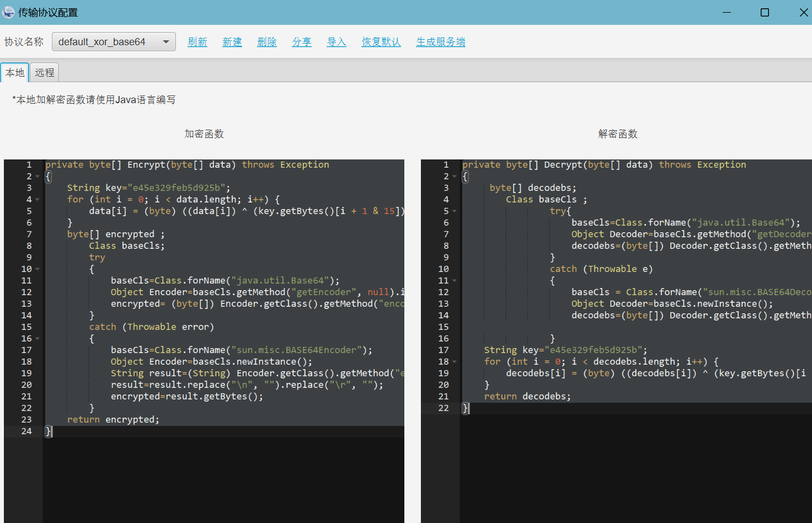Click the java.util.Base64 line in decrypt editor
Screen dimensions: 812x523
[686, 223]
